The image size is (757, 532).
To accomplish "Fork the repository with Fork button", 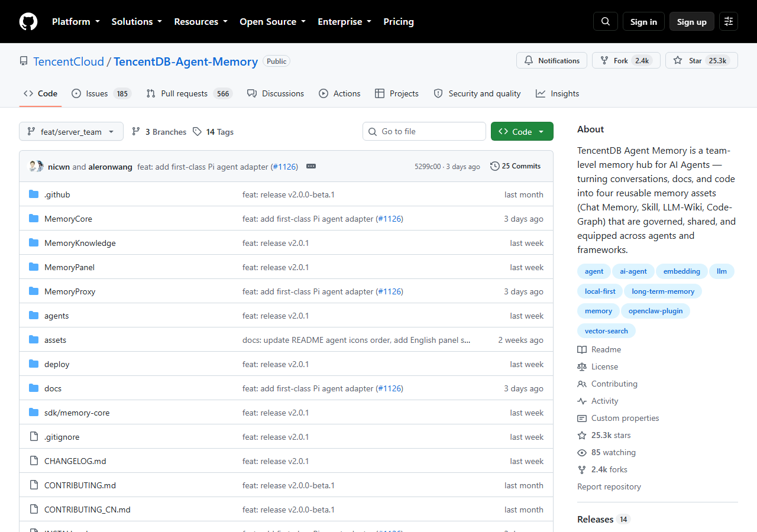I will [x=626, y=60].
